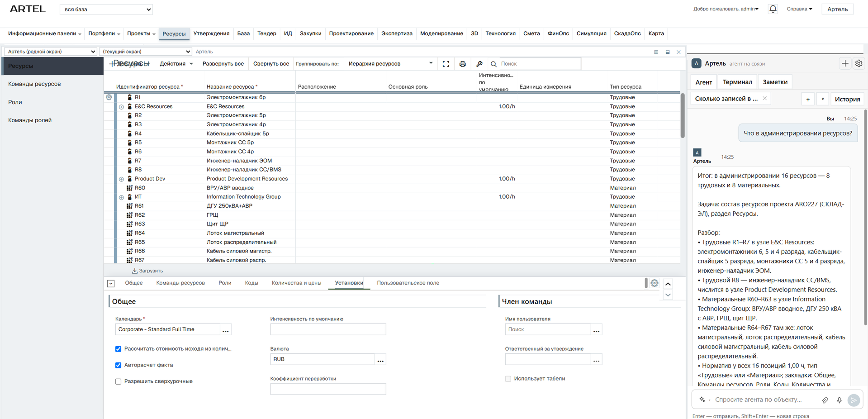Open the Утверждения menu tab
This screenshot has height=419, width=868.
(x=211, y=33)
